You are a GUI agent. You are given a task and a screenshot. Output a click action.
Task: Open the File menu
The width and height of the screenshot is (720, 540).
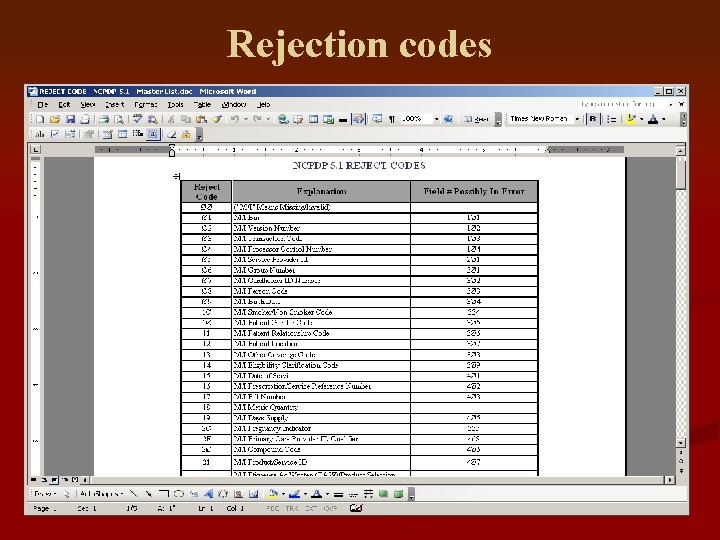[42, 105]
